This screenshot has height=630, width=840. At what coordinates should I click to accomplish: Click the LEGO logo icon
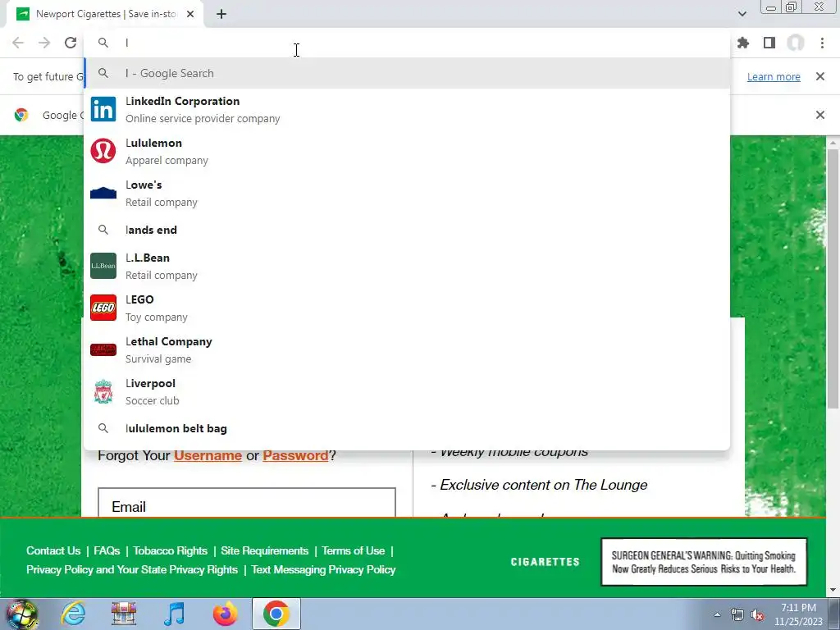[x=103, y=308]
